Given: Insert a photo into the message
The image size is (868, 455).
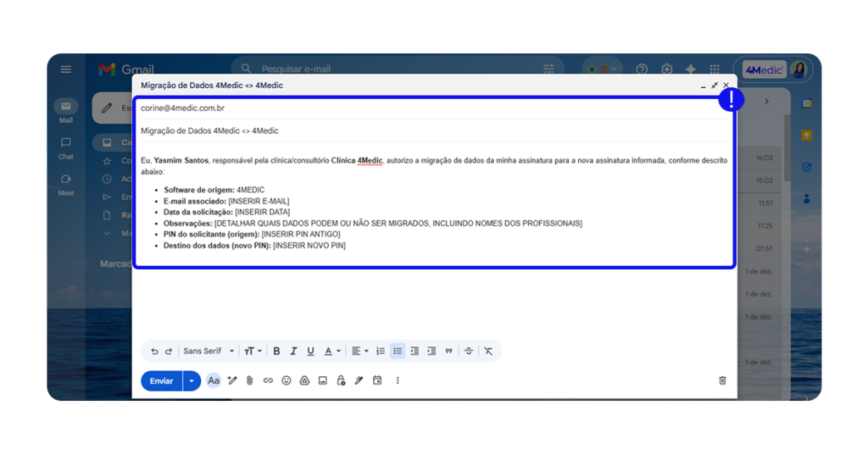Looking at the screenshot, I should tap(322, 380).
